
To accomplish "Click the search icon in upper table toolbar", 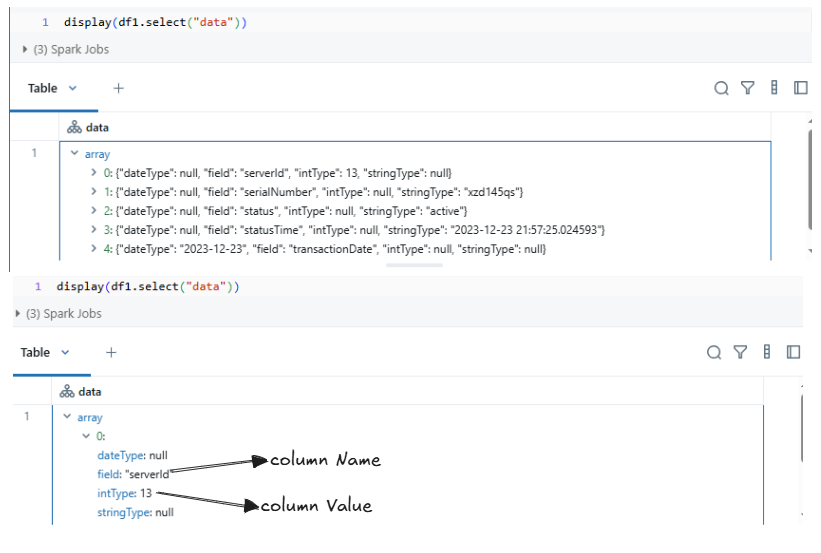I will [721, 88].
